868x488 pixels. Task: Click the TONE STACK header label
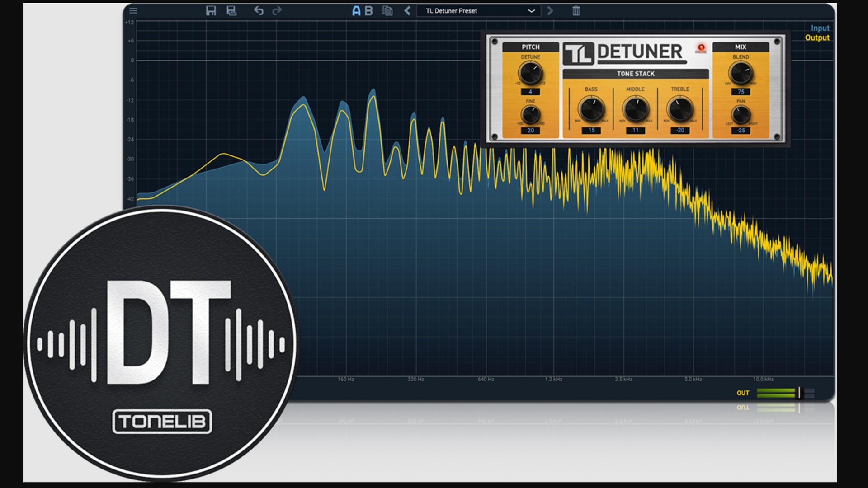click(636, 74)
